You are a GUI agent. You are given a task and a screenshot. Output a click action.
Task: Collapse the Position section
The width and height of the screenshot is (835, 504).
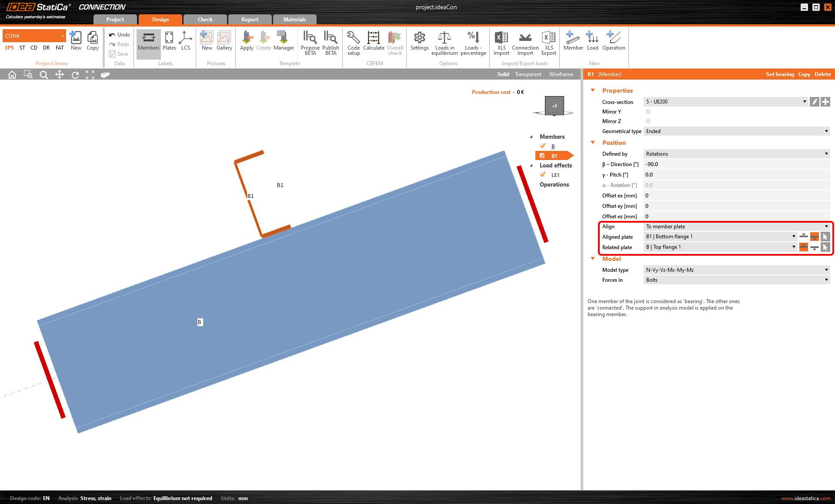click(x=593, y=143)
